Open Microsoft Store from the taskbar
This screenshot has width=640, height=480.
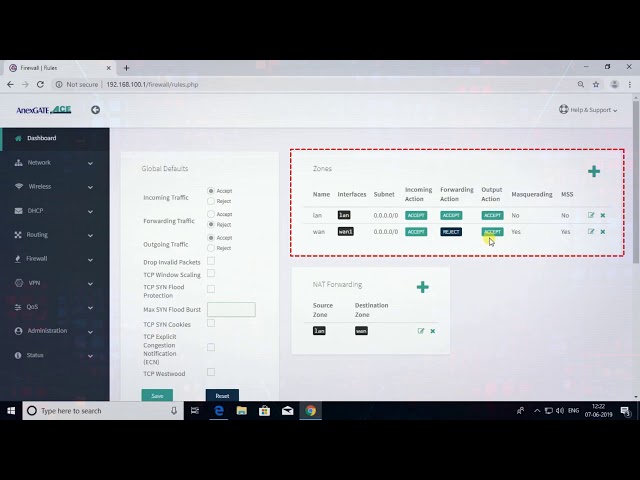(264, 411)
